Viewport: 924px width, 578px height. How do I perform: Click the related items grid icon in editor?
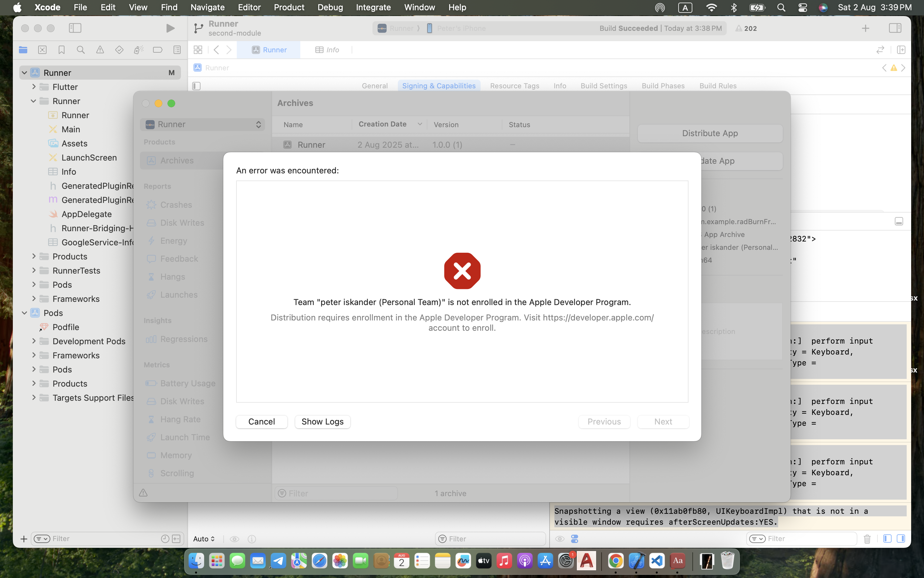point(198,50)
